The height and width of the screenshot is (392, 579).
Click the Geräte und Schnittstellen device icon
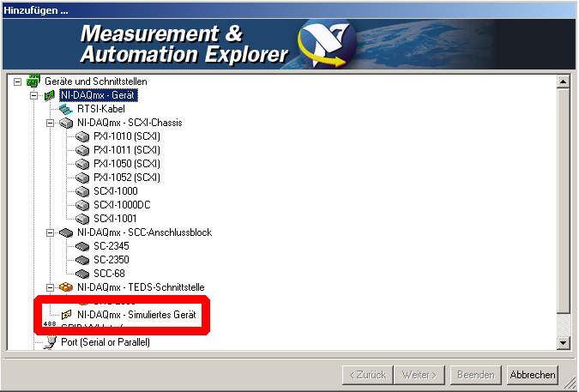(33, 81)
